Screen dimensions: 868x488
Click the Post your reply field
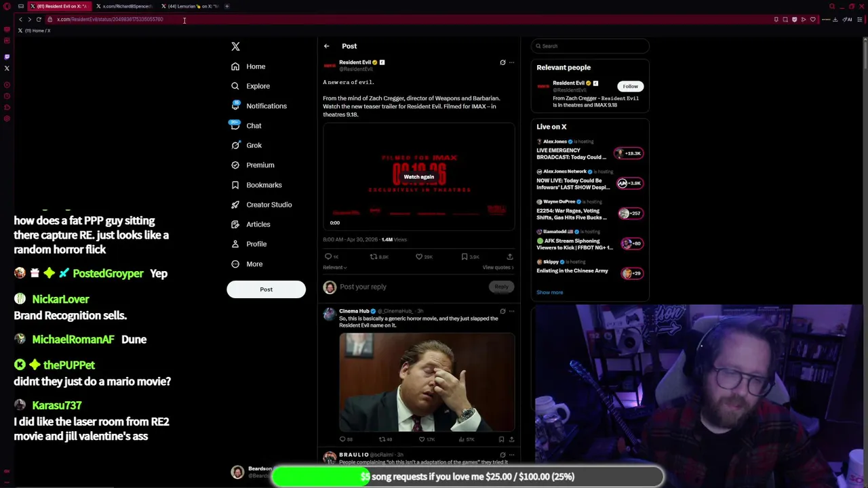(412, 287)
